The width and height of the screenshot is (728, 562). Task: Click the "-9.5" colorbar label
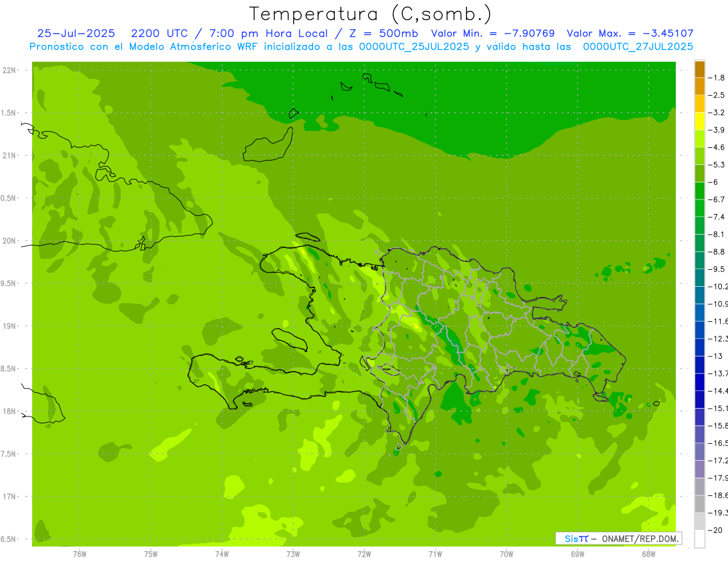tap(717, 269)
